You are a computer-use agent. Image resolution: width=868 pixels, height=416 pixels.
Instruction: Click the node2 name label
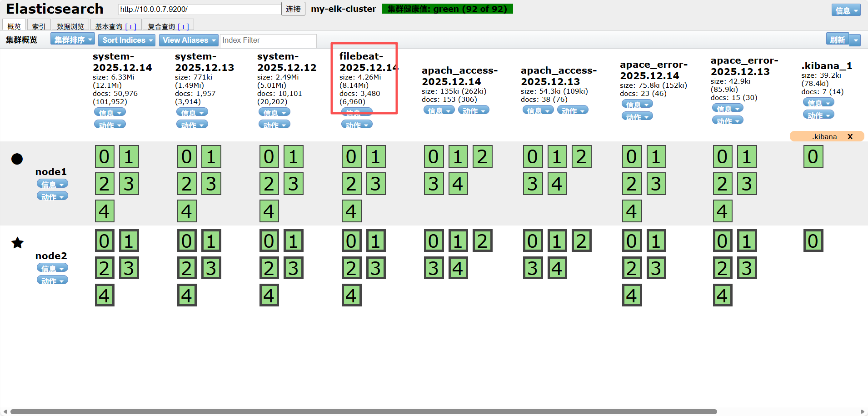(x=51, y=256)
